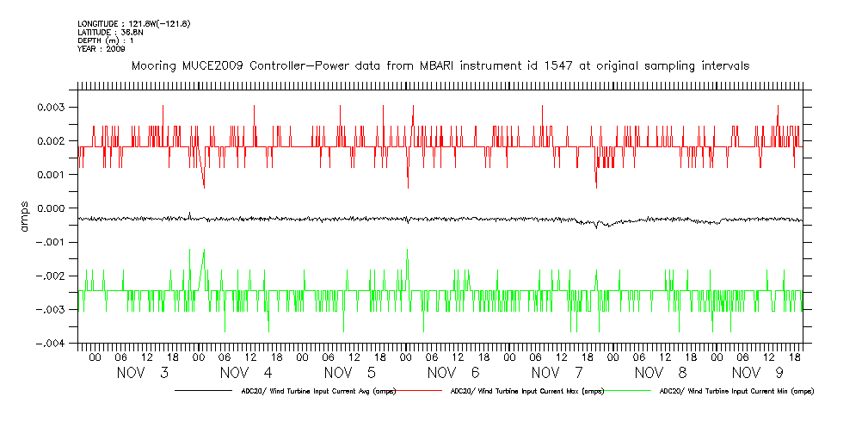Viewport: 868px width, 434px height.
Task: Click the LATITUDE header text line
Action: (109, 32)
